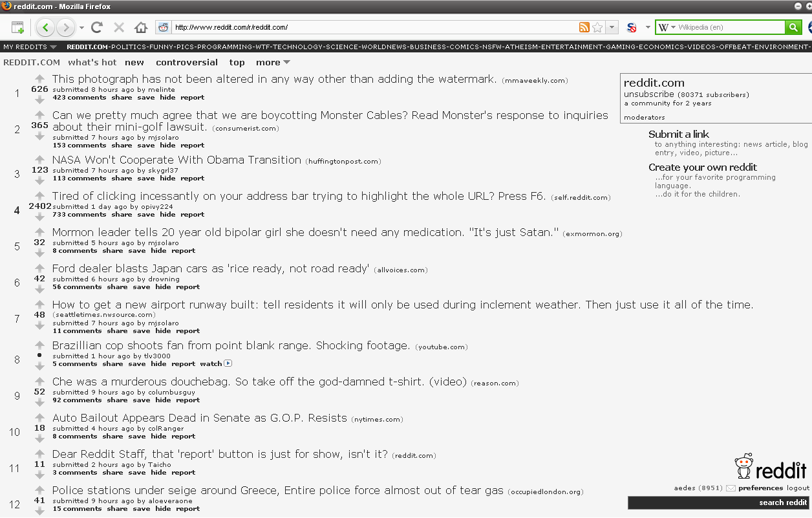Go back to the previous page
Image resolution: width=812 pixels, height=518 pixels.
pos(45,27)
